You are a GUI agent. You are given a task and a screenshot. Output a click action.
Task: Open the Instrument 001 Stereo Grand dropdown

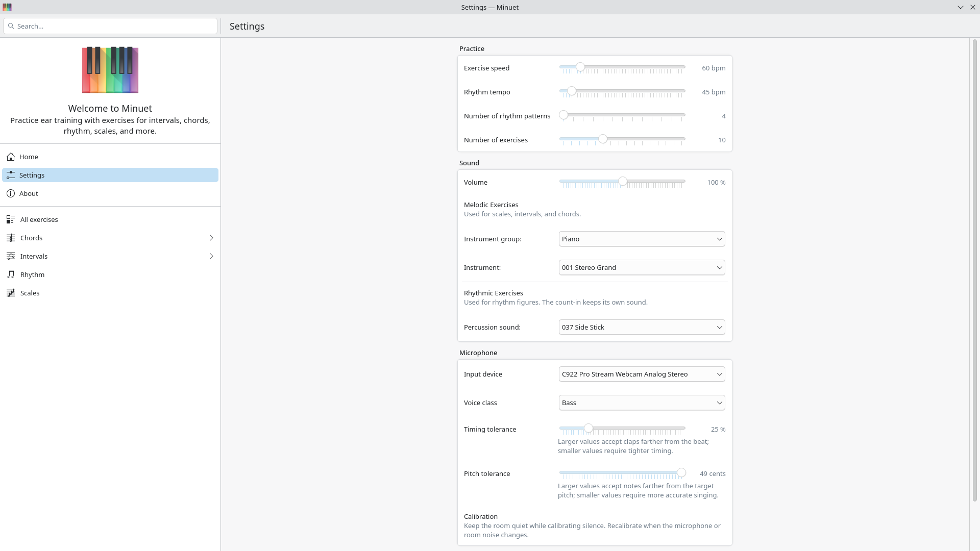[x=642, y=267]
